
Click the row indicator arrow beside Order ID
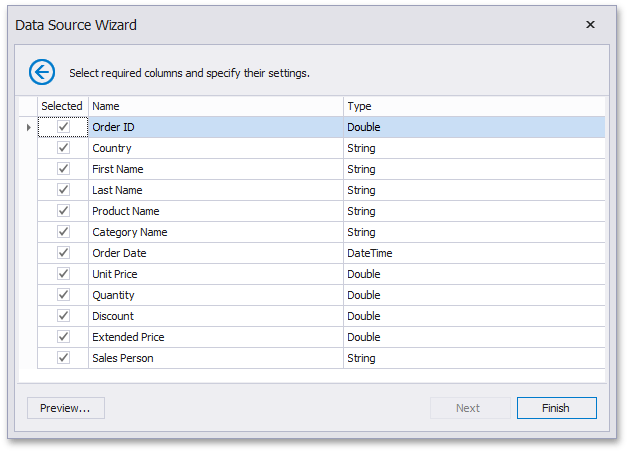(x=28, y=128)
